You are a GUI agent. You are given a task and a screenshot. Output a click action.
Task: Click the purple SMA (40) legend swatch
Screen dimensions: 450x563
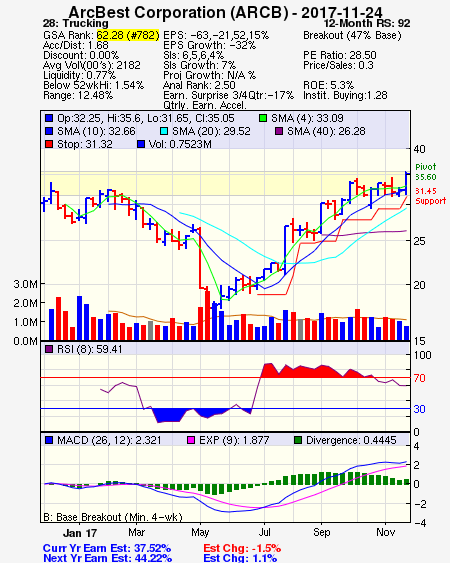[279, 131]
